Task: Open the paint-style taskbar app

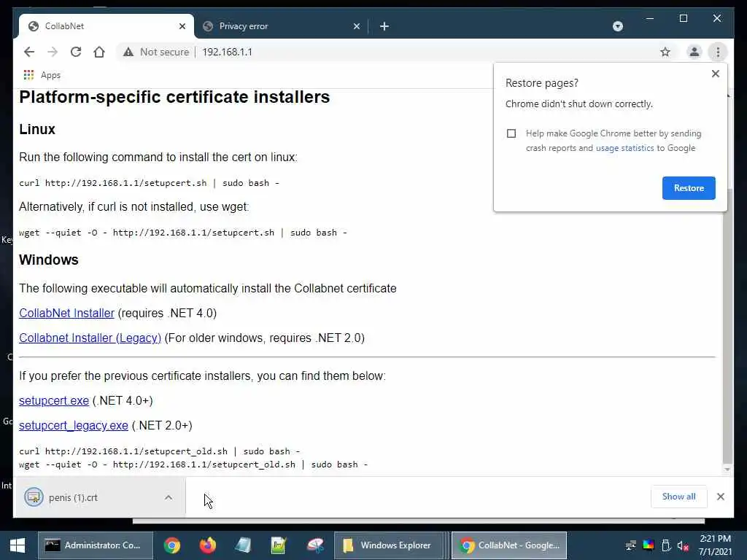Action: [315, 545]
